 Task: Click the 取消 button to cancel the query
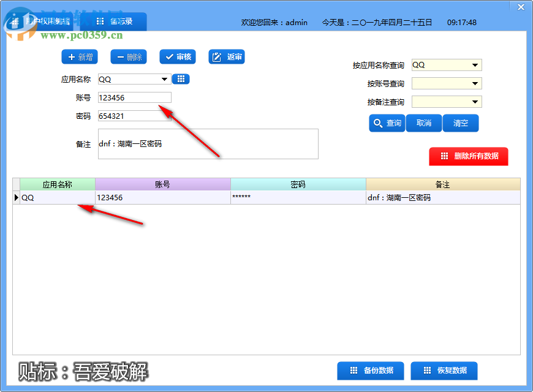coord(424,123)
